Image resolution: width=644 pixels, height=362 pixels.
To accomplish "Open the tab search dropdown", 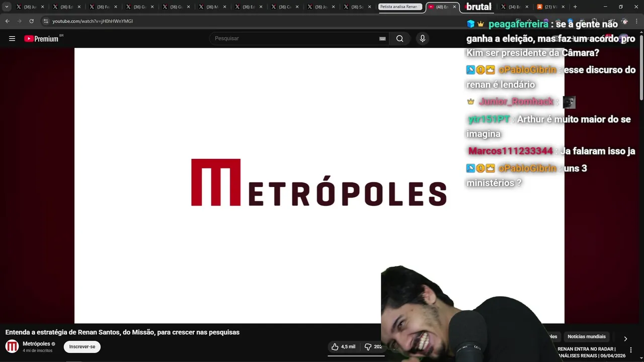I will tap(7, 7).
